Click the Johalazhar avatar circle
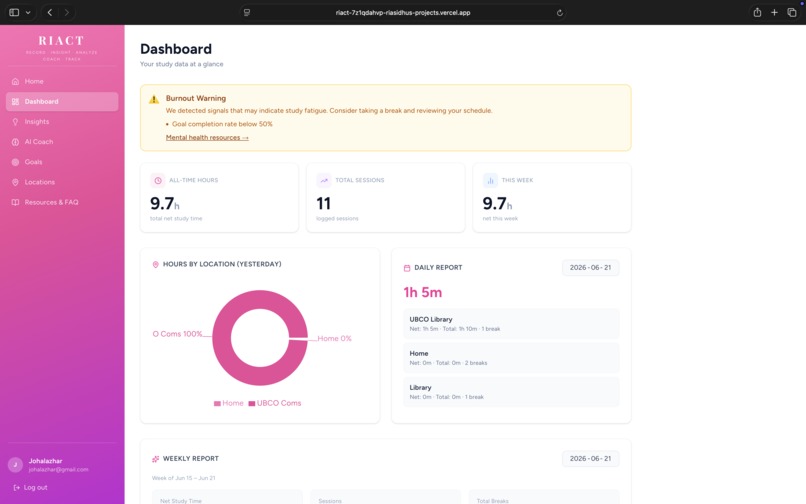The image size is (806, 504). click(15, 464)
